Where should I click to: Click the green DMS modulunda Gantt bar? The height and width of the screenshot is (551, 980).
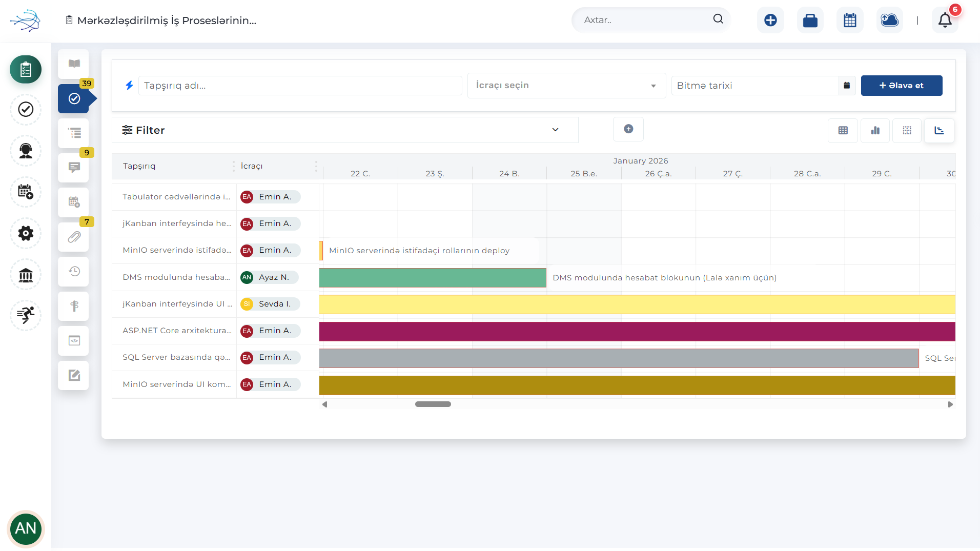pyautogui.click(x=433, y=277)
